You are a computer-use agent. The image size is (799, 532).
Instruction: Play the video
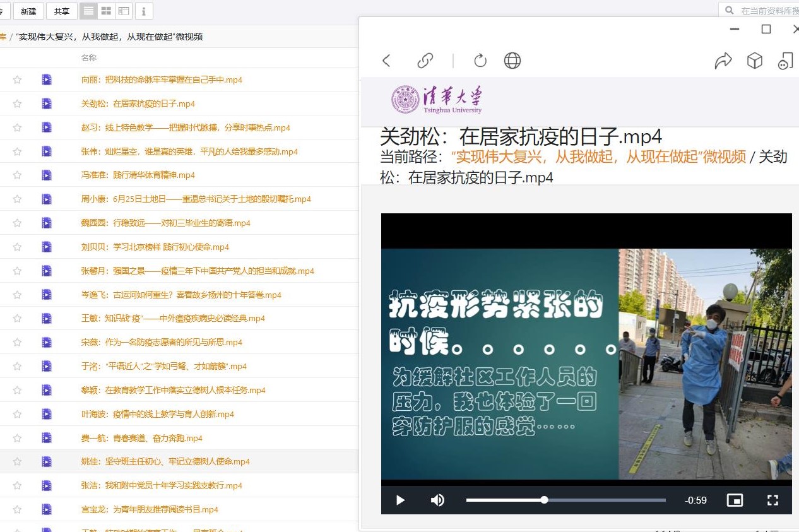point(400,500)
